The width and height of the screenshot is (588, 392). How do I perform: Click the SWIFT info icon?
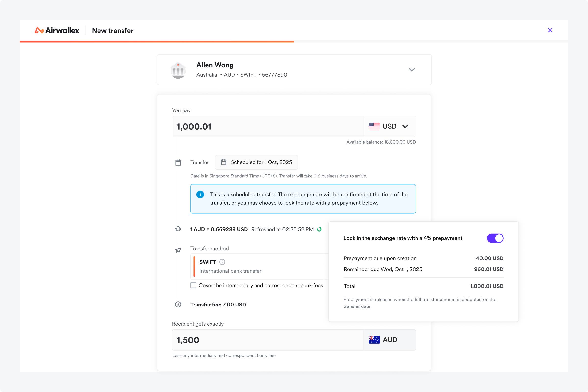(222, 262)
